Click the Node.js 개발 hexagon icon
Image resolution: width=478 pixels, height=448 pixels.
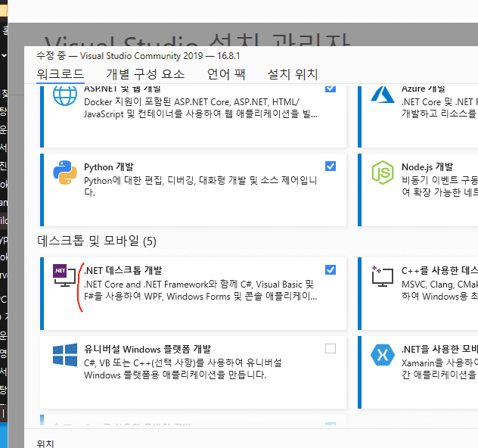pos(383,173)
